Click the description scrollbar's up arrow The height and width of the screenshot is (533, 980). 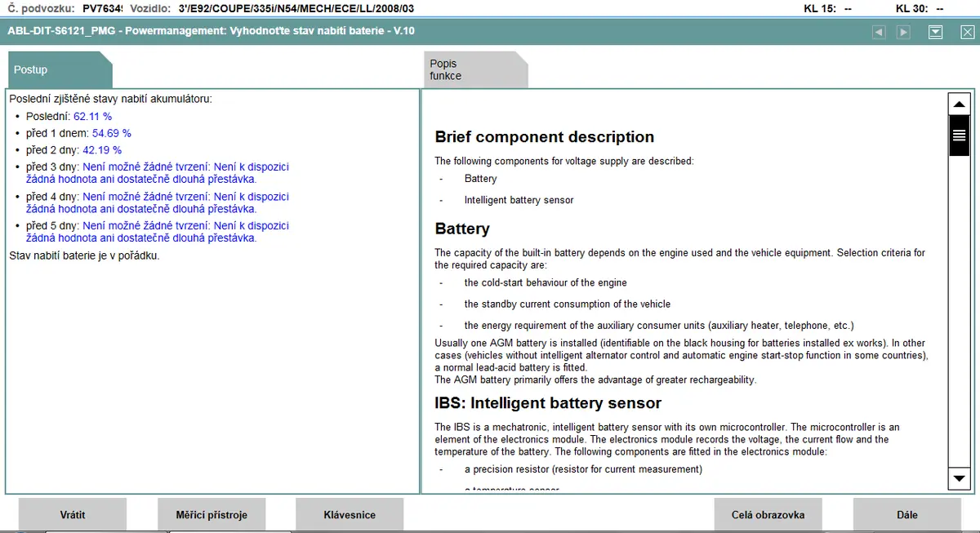[x=958, y=104]
